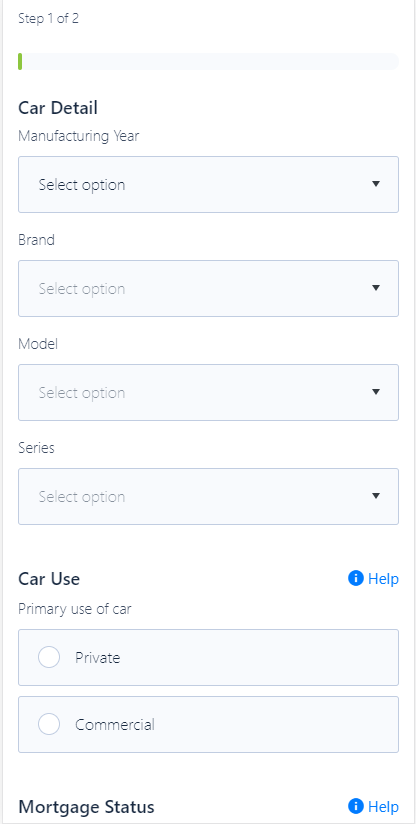Select the Commercial radio button
The width and height of the screenshot is (416, 824).
click(x=49, y=725)
